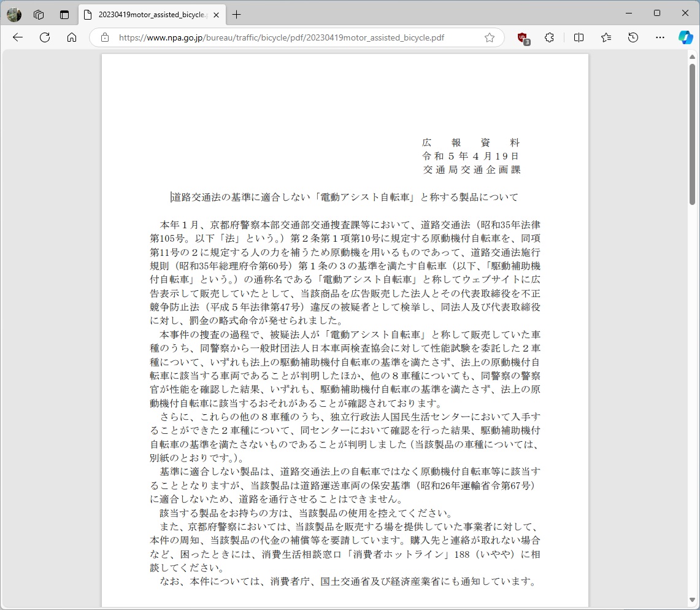The height and width of the screenshot is (610, 700).
Task: Click the vertical scrollbar thumb
Action: point(692,134)
